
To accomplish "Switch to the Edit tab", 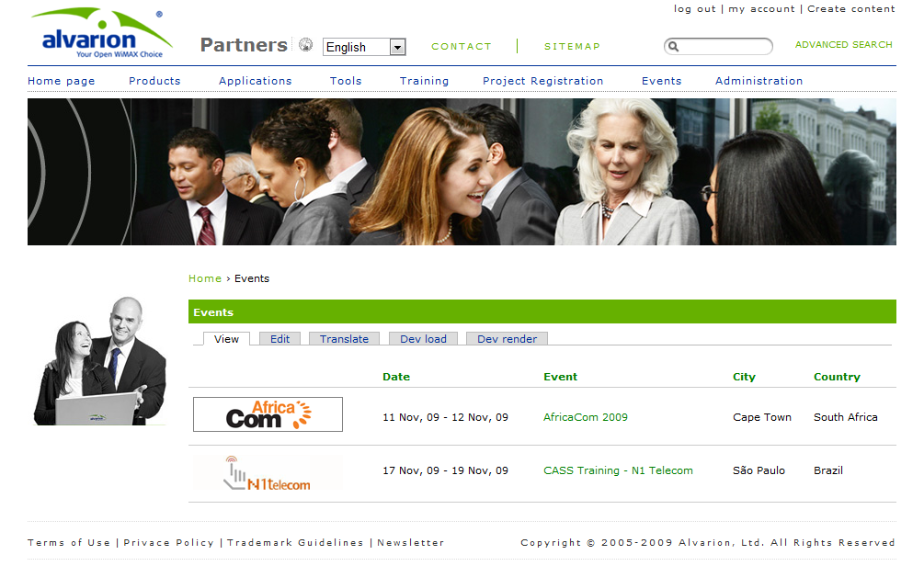I will pos(279,339).
